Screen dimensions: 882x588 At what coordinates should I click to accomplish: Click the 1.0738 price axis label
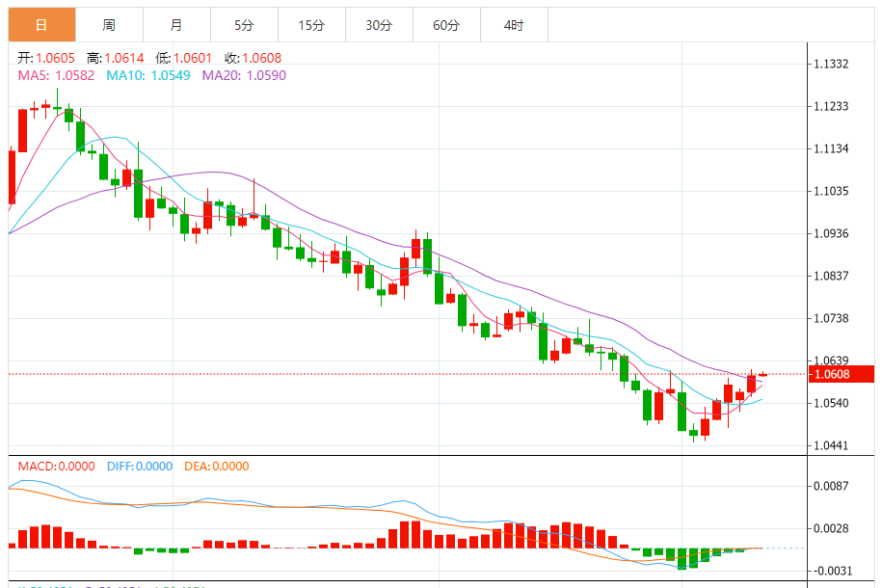point(831,318)
